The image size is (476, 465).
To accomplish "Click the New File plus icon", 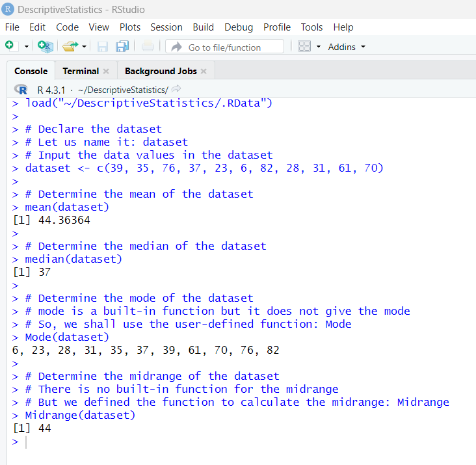I will pyautogui.click(x=10, y=46).
